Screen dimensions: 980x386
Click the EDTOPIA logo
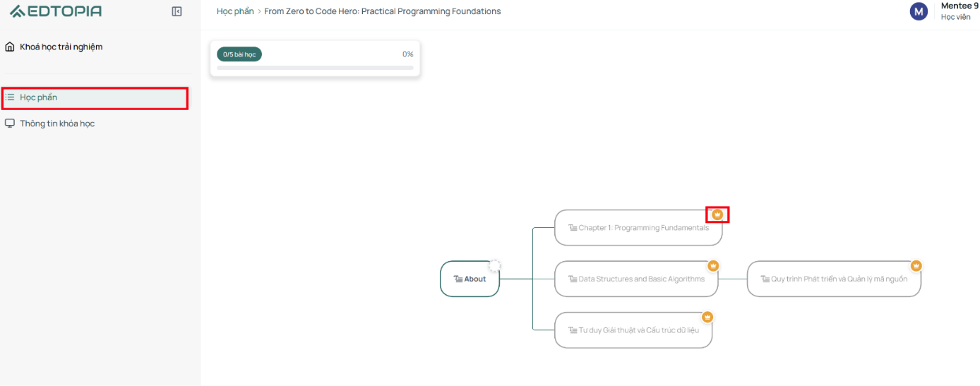[56, 11]
